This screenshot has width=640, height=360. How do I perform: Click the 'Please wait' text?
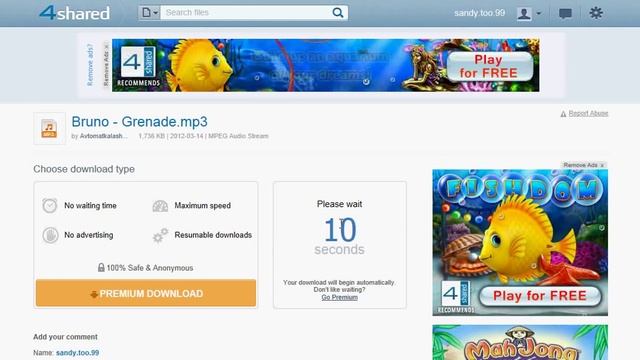click(340, 204)
